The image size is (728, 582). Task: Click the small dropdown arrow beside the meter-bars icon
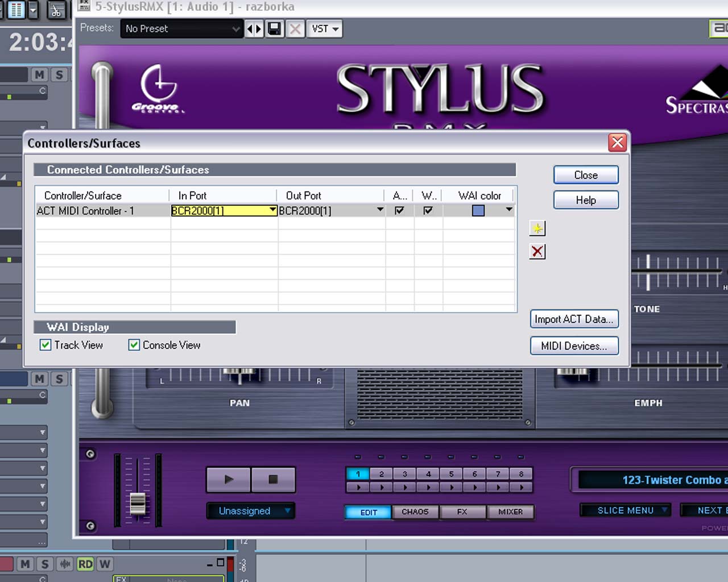[33, 10]
